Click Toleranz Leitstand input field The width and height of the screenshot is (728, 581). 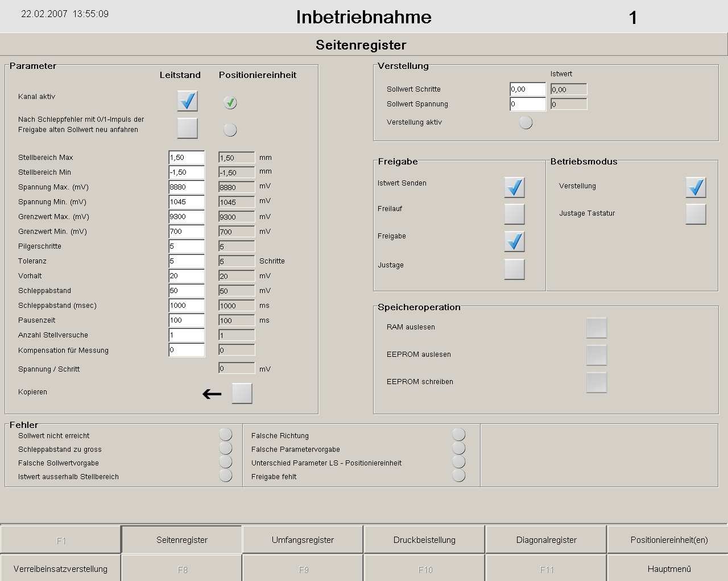click(187, 261)
